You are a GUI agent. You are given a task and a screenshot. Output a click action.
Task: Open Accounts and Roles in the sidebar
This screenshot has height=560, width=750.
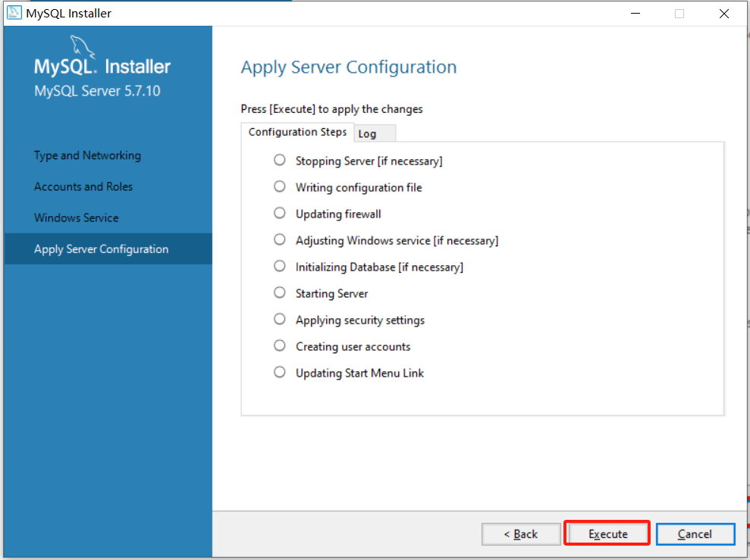tap(83, 186)
